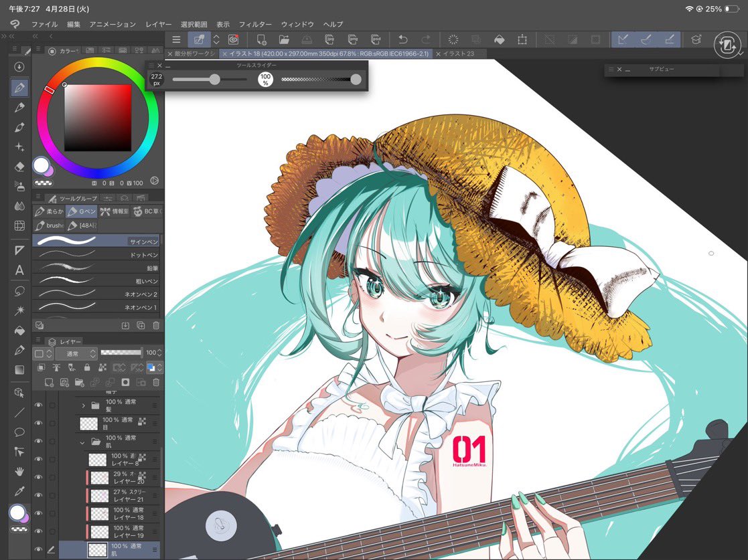The height and width of the screenshot is (560, 748).
Task: Hide the 目 layer
Action: (39, 423)
